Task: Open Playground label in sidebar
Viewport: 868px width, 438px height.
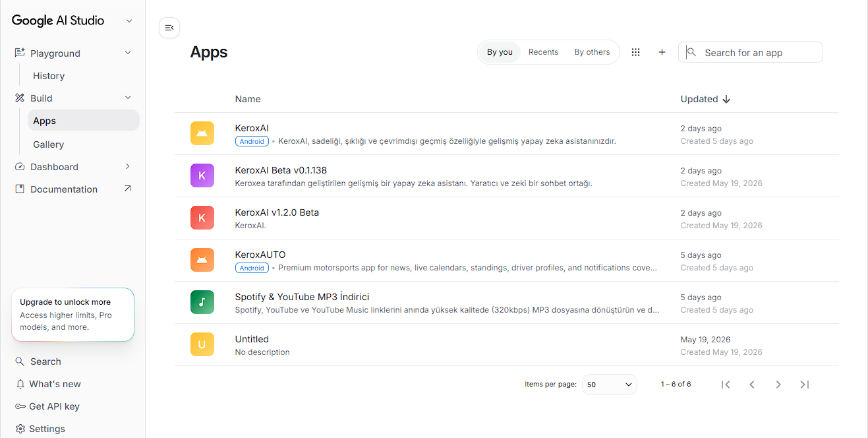Action: [x=55, y=53]
